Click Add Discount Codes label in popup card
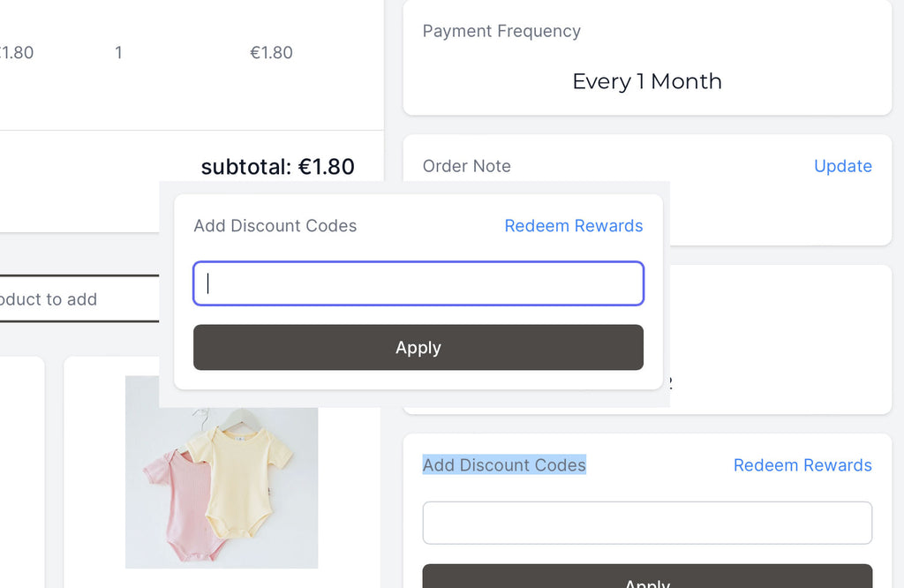Screen dimensions: 904x588 (275, 225)
